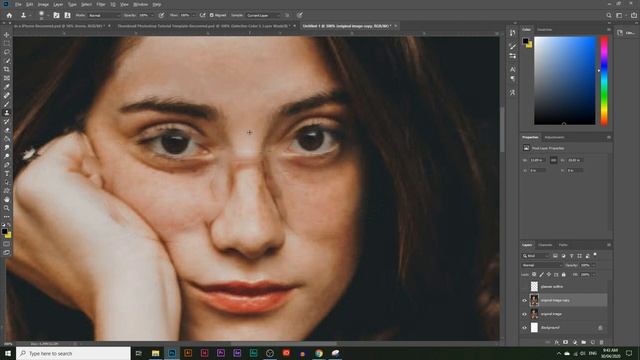Select the Hand tool
The image size is (640, 360).
[7, 200]
